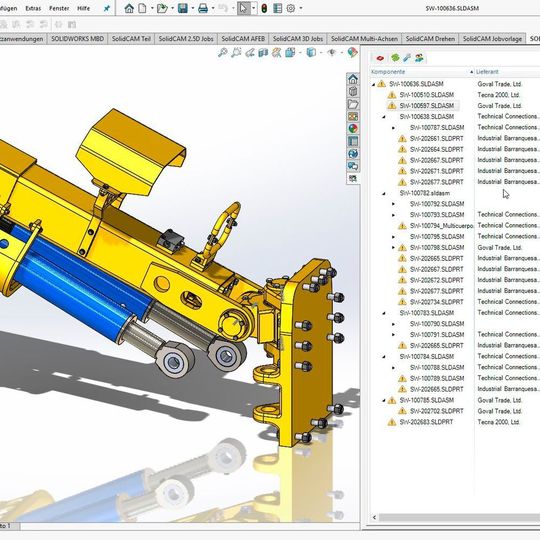Image resolution: width=540 pixels, height=540 pixels.
Task: Open the Extras menu
Action: click(33, 8)
